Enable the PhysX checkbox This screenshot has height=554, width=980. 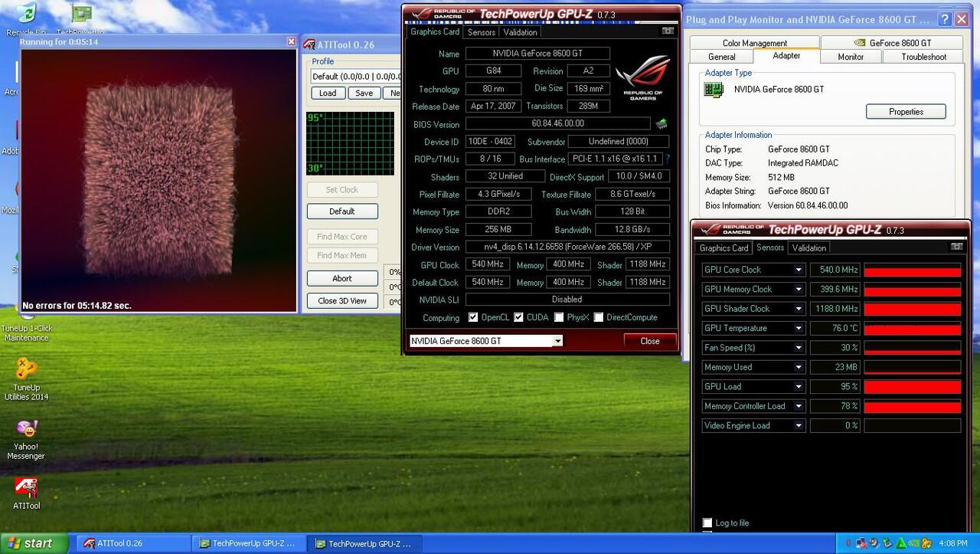point(559,317)
